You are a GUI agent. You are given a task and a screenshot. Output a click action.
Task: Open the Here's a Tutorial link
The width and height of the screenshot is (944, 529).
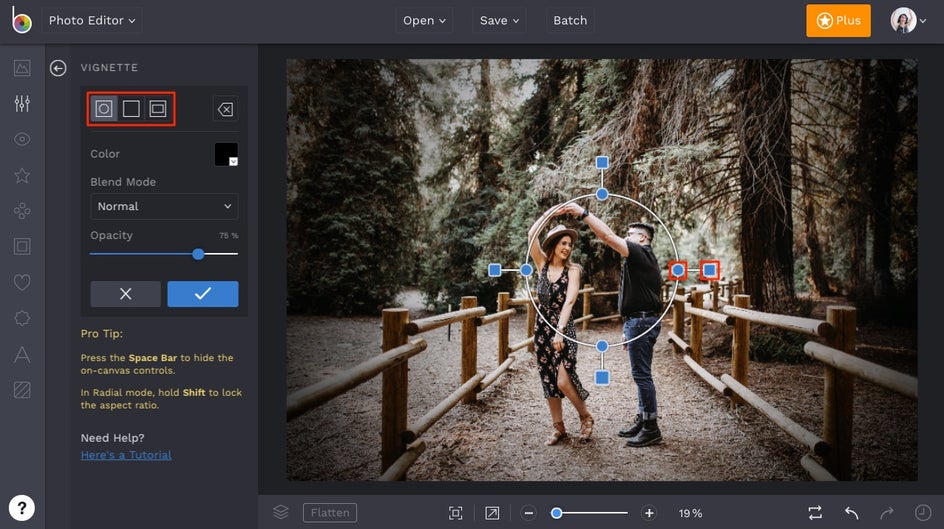coord(126,455)
